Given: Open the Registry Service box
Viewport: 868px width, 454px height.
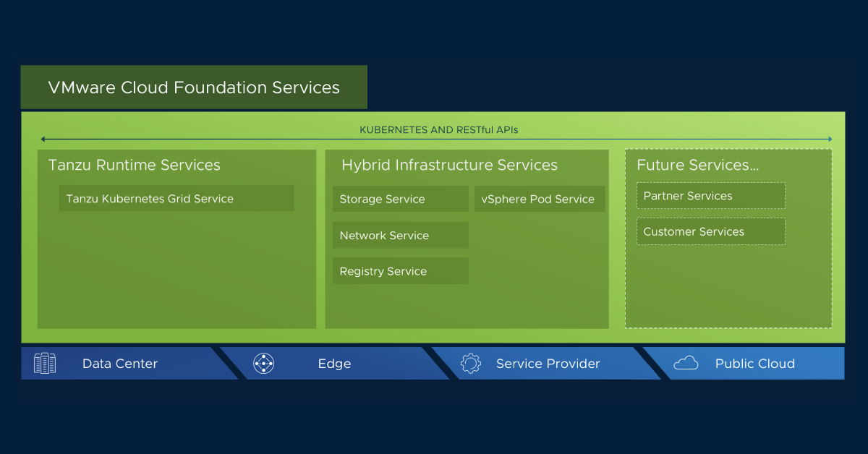Looking at the screenshot, I should tap(401, 271).
